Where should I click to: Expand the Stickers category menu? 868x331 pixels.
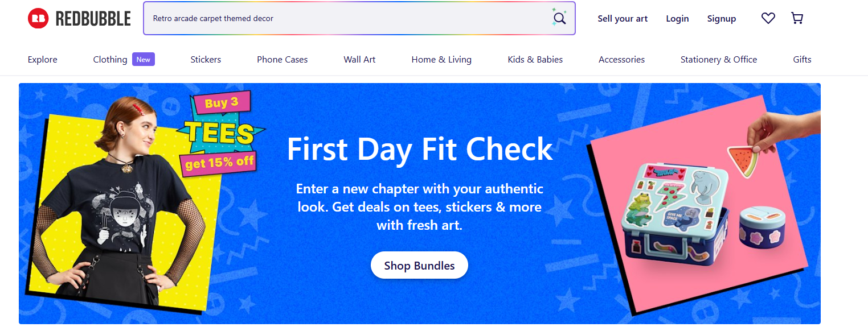pos(206,59)
